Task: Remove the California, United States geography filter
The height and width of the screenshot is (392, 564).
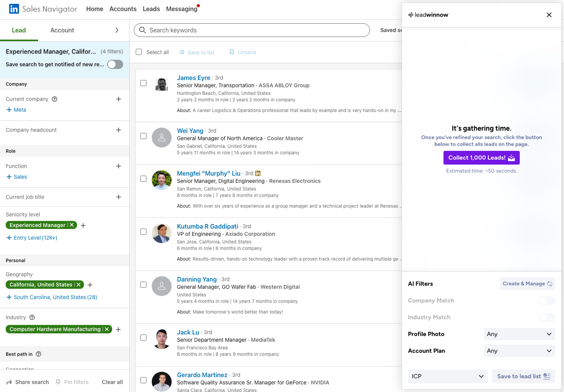Action: click(x=79, y=285)
